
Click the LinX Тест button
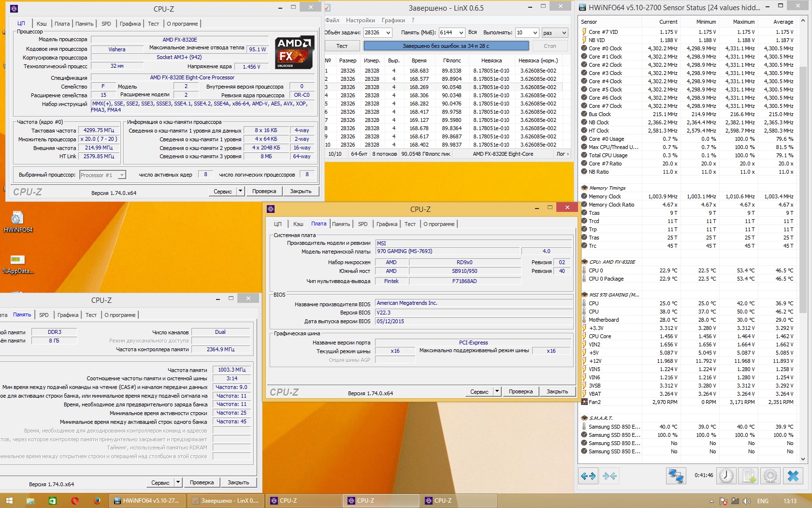point(342,46)
